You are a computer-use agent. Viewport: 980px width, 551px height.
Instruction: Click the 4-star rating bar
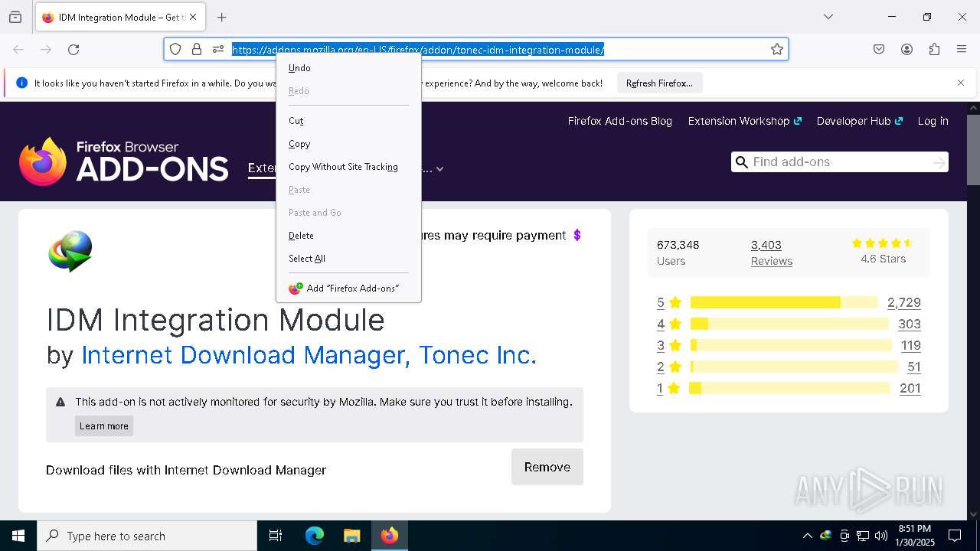pyautogui.click(x=789, y=324)
